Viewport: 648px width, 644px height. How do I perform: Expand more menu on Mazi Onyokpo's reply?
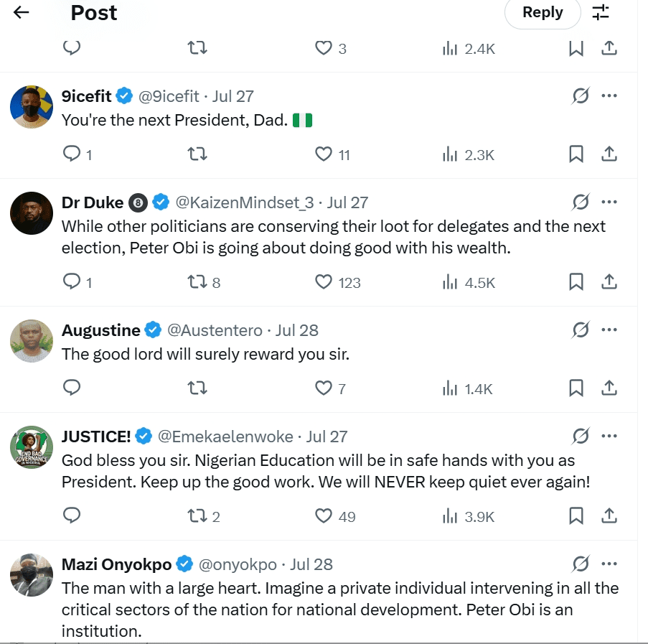pyautogui.click(x=609, y=564)
